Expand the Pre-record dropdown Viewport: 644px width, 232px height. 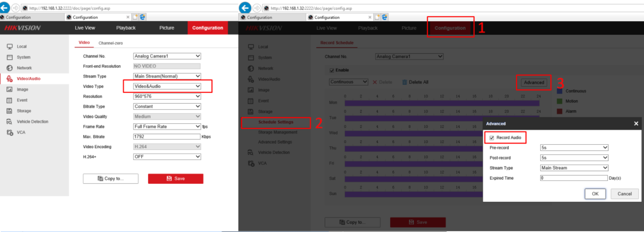(574, 148)
